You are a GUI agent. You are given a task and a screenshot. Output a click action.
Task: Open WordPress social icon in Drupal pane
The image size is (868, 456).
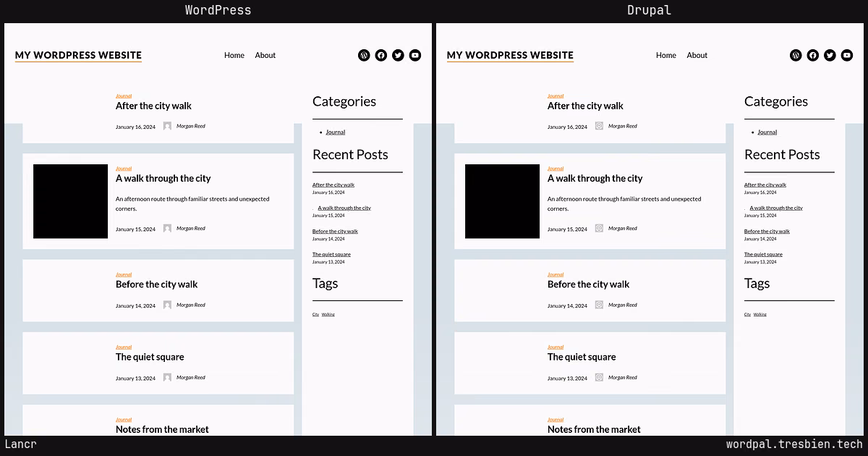pos(796,55)
